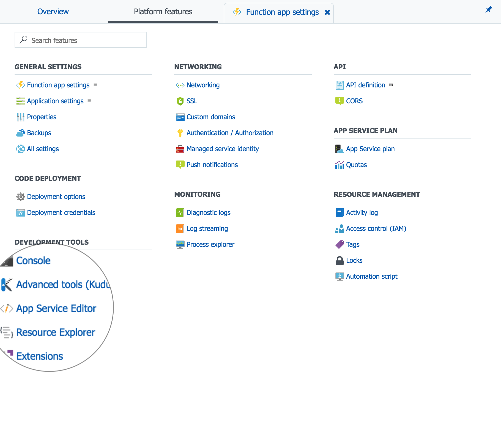Screen dimensions: 501x448
Task: Select the CORS exclamation icon
Action: (340, 101)
